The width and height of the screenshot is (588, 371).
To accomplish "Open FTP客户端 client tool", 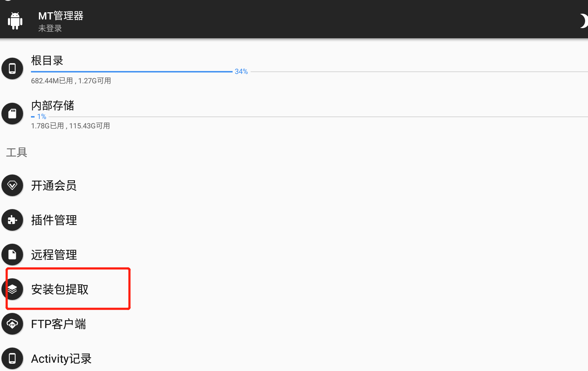I will pos(58,324).
